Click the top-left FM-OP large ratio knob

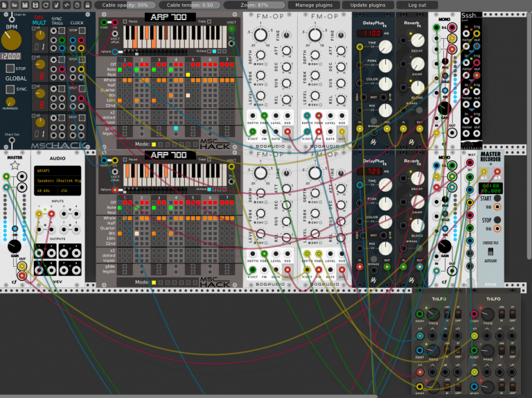coord(260,35)
